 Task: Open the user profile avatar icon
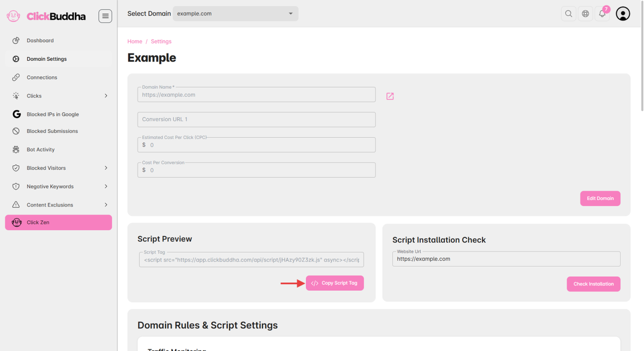pos(623,14)
